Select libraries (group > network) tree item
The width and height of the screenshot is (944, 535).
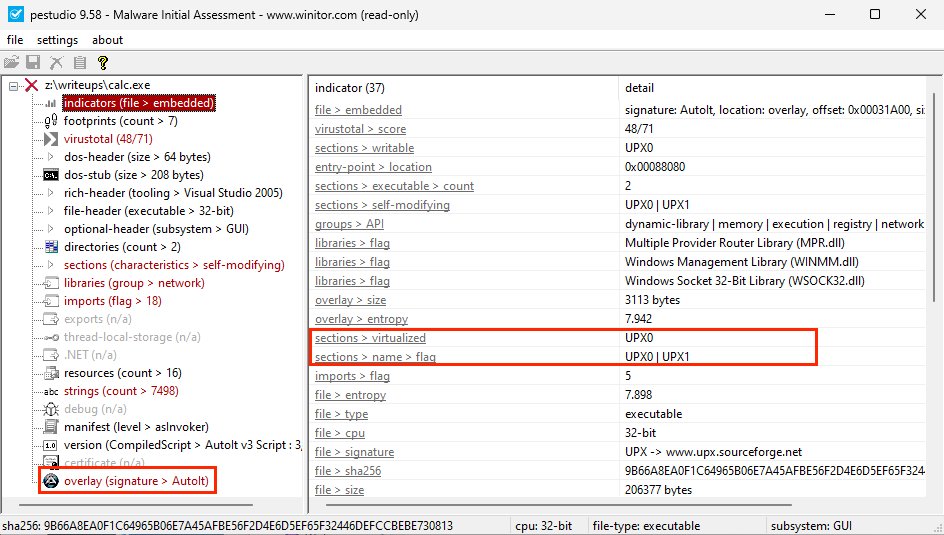click(134, 283)
